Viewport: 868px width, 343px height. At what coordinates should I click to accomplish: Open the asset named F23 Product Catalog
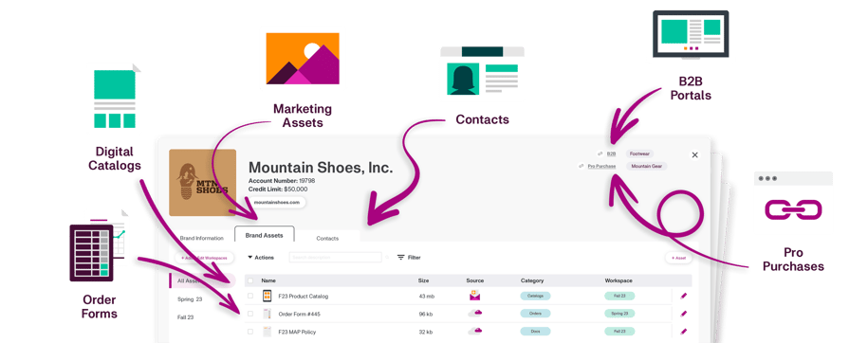point(304,297)
